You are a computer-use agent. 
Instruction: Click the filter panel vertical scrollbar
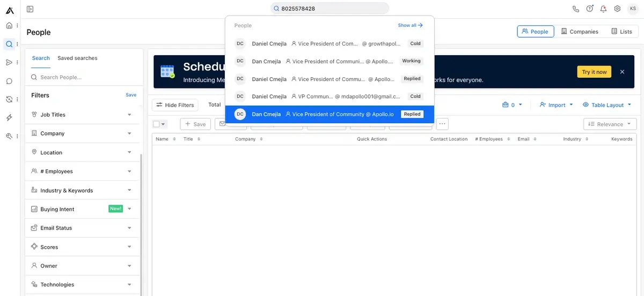tap(142, 225)
